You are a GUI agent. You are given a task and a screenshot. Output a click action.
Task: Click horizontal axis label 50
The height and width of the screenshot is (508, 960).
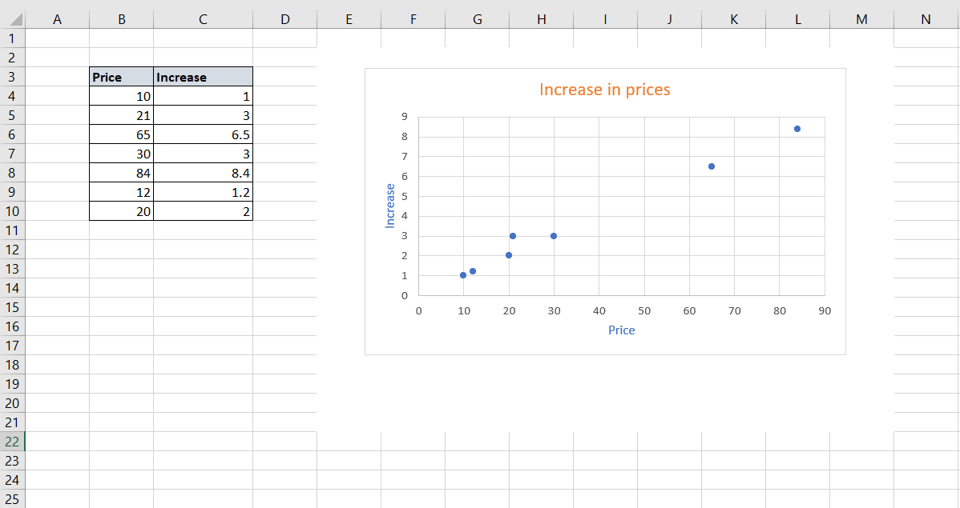(644, 311)
